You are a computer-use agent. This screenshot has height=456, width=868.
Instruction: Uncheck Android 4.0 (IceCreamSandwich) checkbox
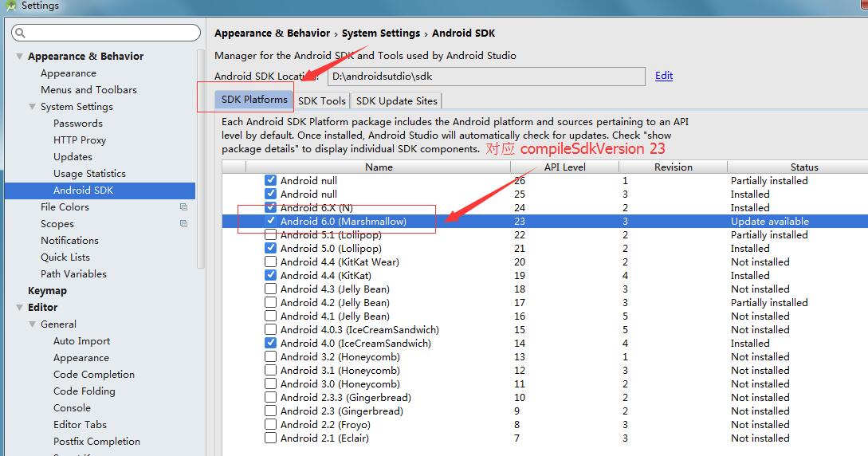pos(270,343)
